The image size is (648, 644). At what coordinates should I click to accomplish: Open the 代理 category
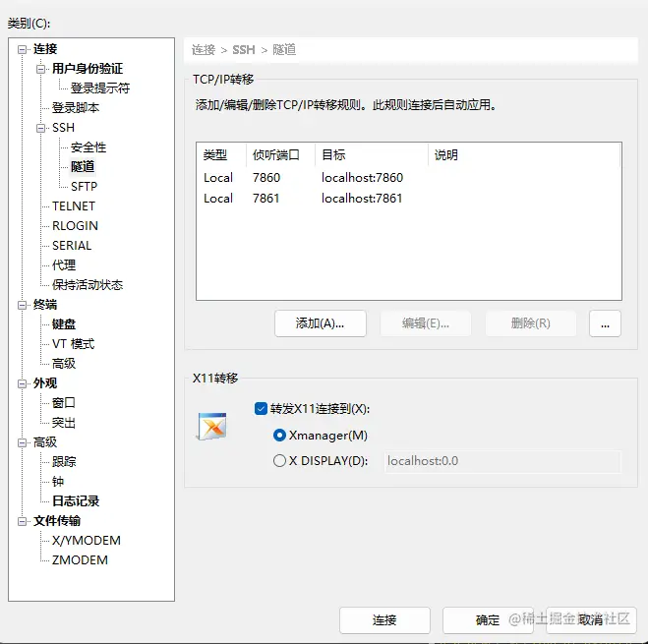(x=64, y=264)
